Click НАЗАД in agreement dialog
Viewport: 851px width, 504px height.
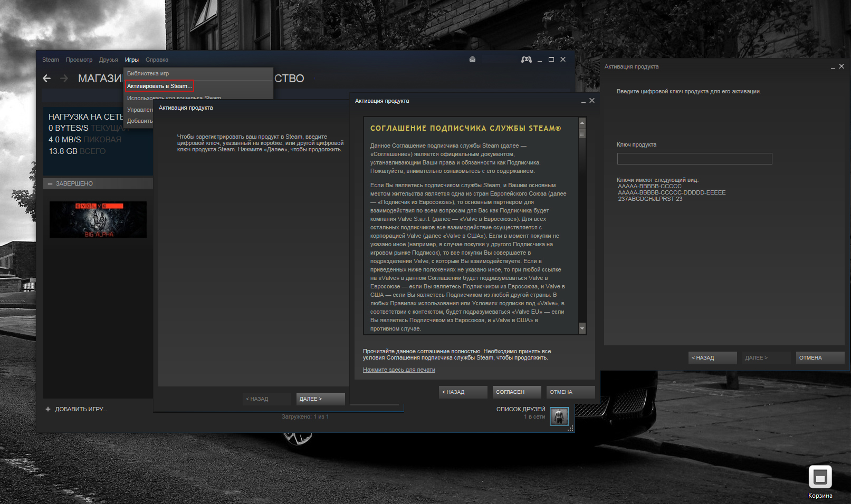click(463, 392)
